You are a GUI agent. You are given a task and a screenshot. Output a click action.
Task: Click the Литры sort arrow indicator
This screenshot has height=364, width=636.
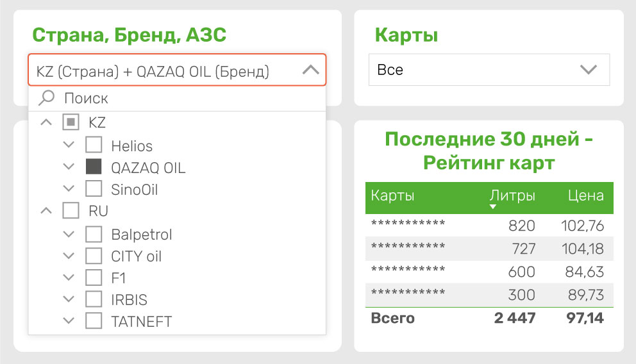[x=493, y=207]
